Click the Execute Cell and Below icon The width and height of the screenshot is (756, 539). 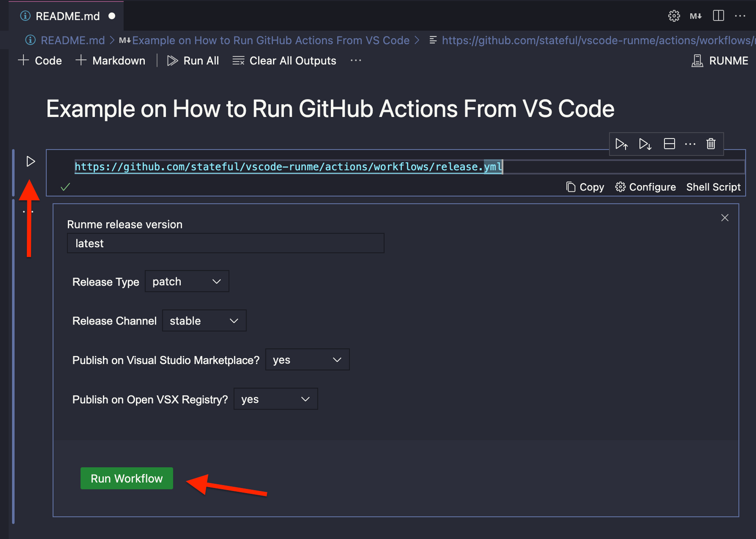pos(645,144)
